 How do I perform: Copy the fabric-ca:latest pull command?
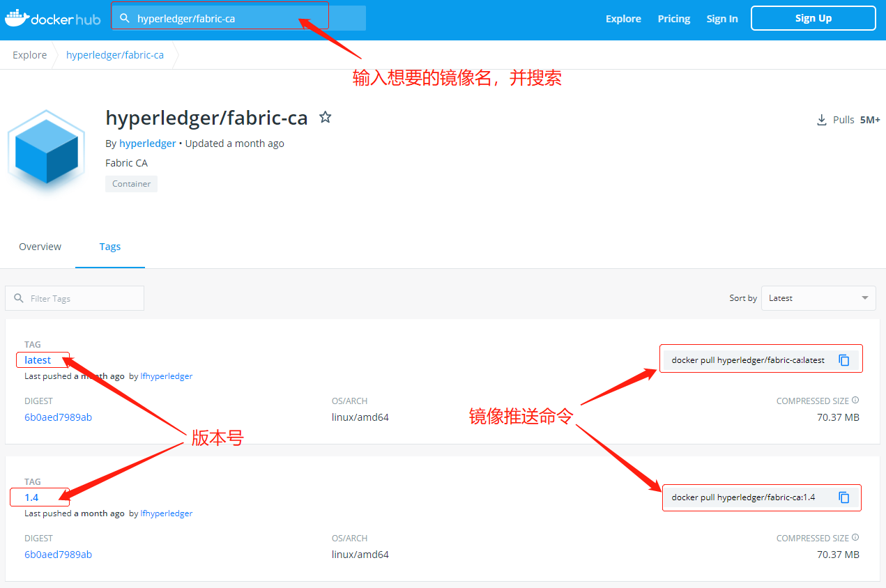(844, 360)
